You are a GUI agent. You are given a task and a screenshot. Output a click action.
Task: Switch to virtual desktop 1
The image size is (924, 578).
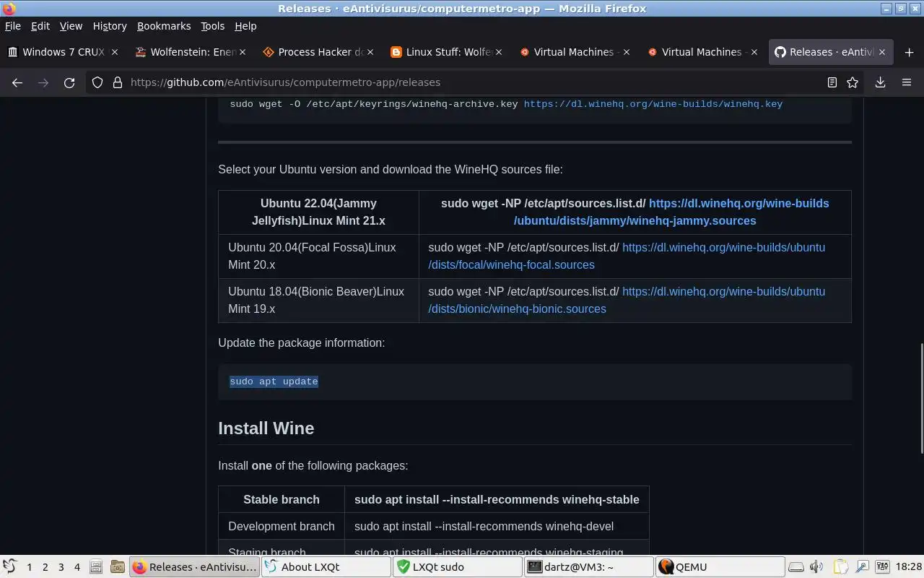pyautogui.click(x=30, y=567)
